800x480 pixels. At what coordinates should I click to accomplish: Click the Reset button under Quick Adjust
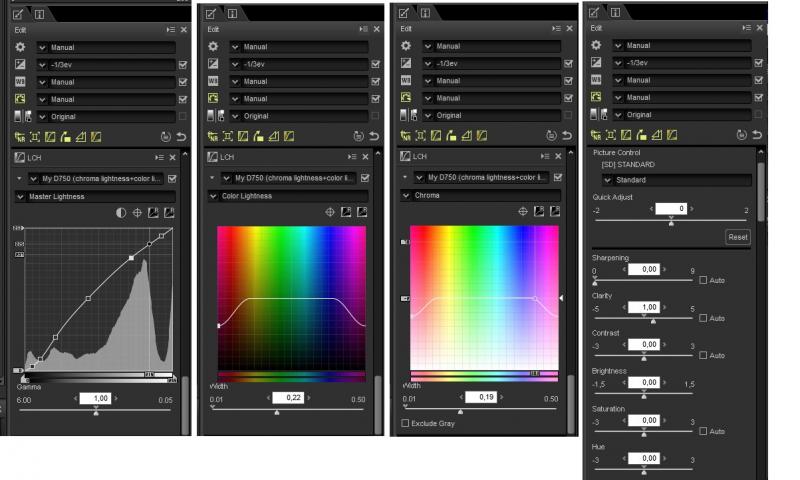[738, 237]
